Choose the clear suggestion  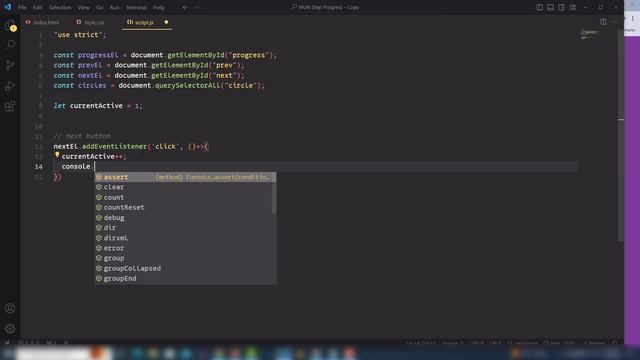pos(185,187)
